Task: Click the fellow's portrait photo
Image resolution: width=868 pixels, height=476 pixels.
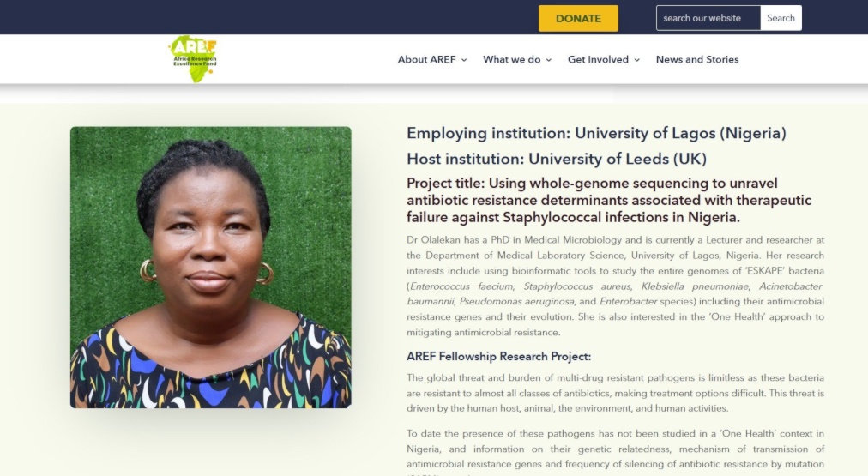Action: click(210, 268)
